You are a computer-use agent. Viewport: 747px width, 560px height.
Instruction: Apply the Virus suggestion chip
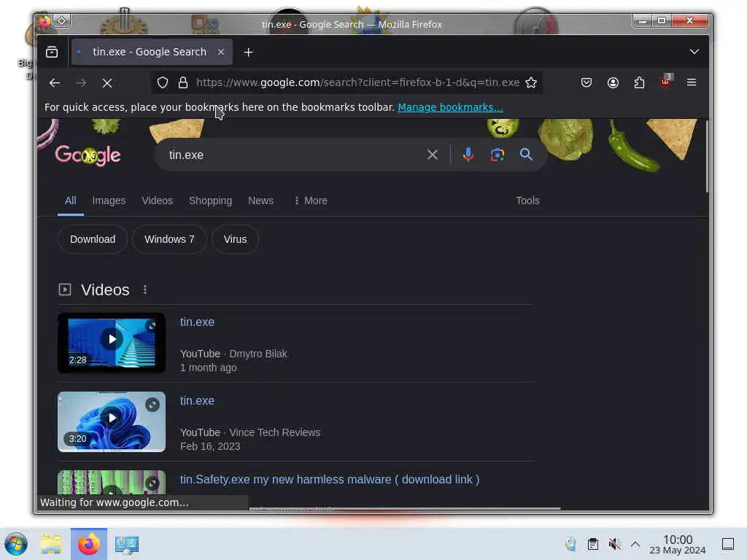click(x=236, y=239)
